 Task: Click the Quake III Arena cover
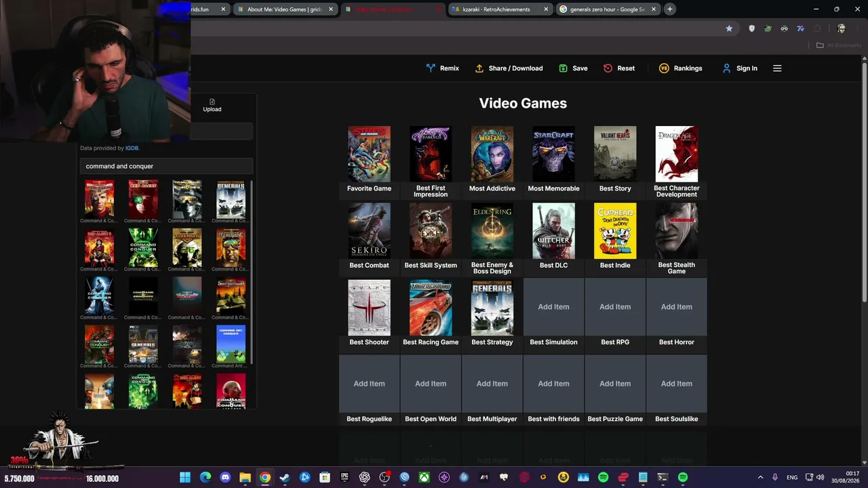pyautogui.click(x=369, y=308)
